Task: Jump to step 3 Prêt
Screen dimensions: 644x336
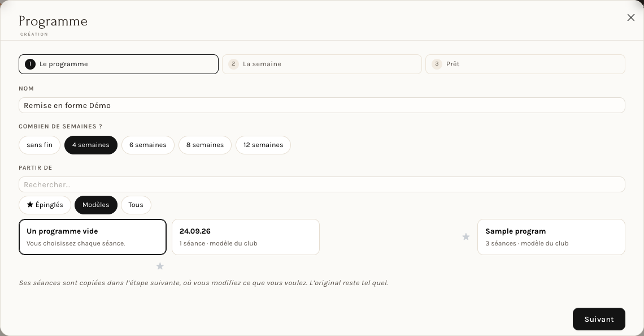Action: point(525,64)
